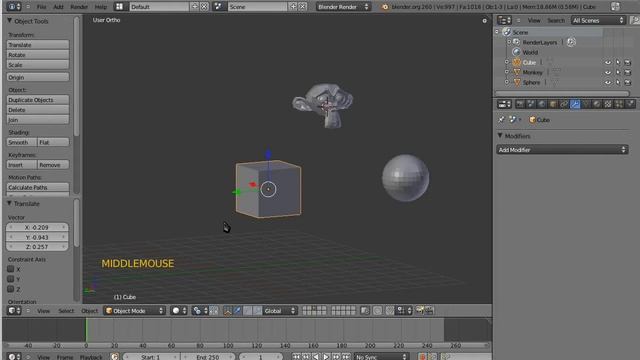Toggle Cube selectability arrow in outliner

pos(618,62)
